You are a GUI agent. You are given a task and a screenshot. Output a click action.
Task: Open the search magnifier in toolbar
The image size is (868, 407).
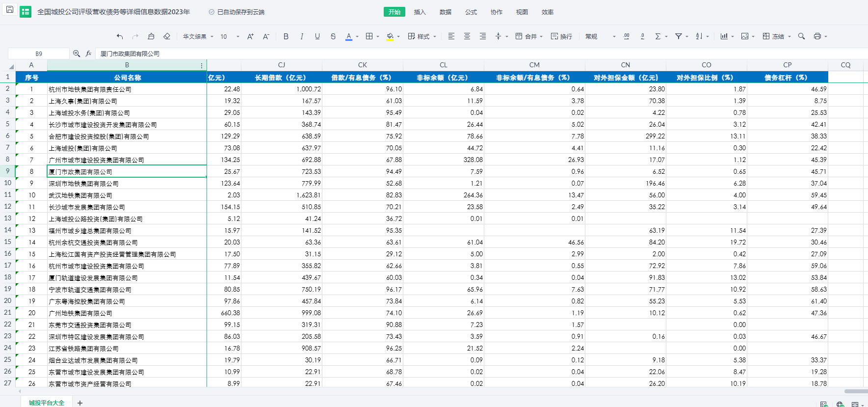801,36
